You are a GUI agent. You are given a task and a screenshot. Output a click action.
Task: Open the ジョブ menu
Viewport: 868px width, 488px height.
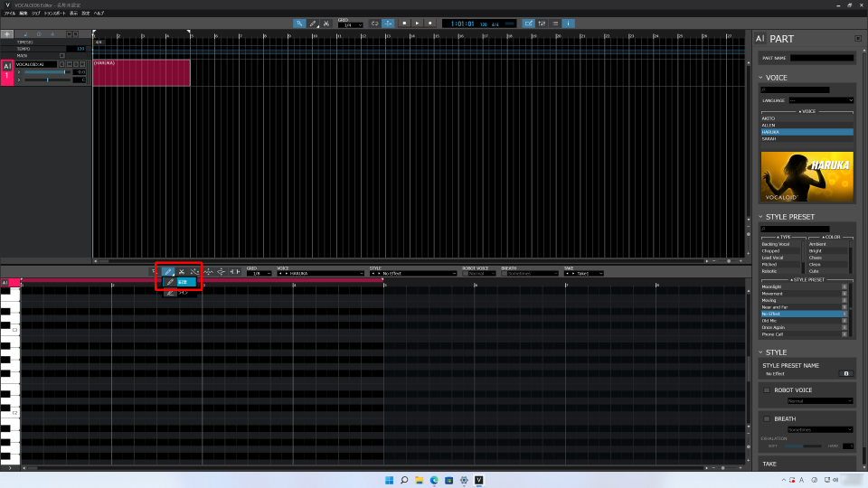click(36, 14)
